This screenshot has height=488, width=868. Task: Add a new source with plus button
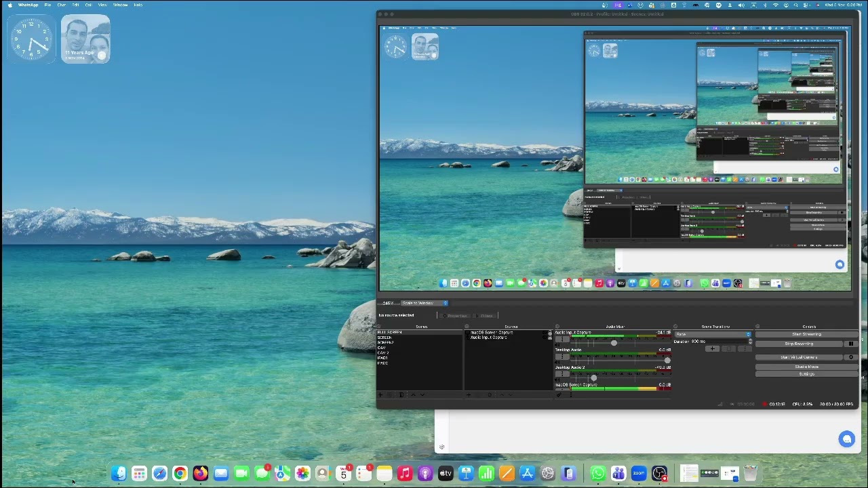pyautogui.click(x=469, y=394)
